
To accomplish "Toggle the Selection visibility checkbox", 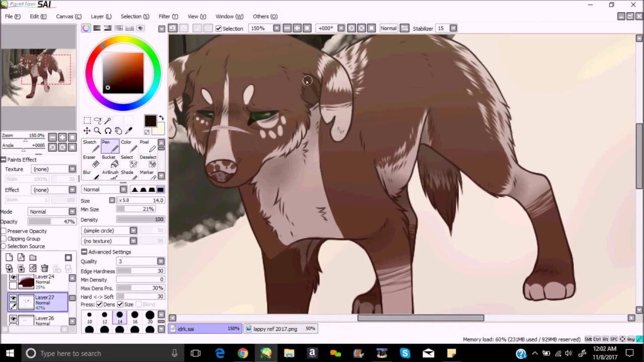I will point(218,29).
